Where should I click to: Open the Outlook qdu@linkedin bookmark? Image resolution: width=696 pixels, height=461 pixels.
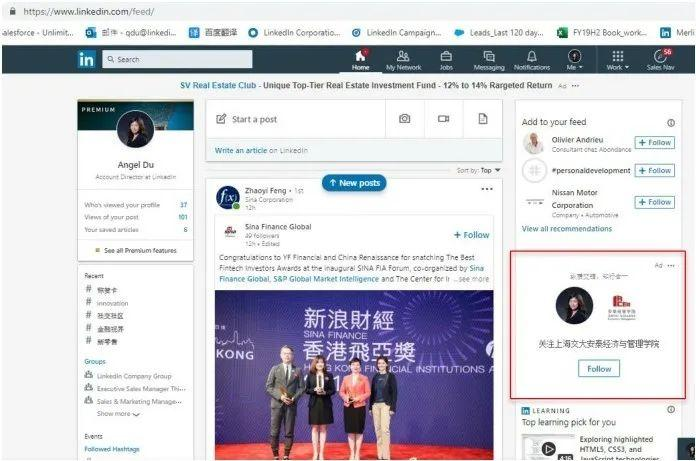click(x=131, y=32)
